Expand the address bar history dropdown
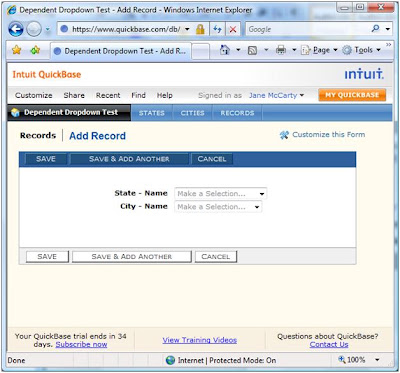400x373 pixels. click(187, 29)
